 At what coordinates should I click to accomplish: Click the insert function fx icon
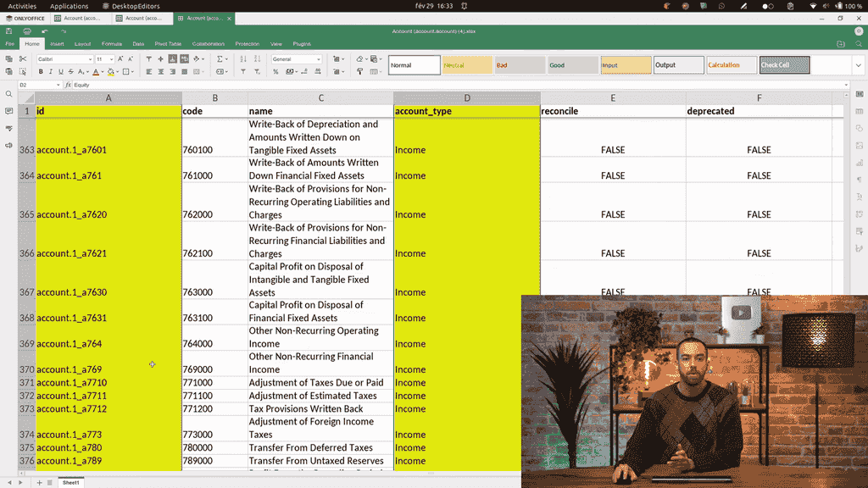click(68, 86)
